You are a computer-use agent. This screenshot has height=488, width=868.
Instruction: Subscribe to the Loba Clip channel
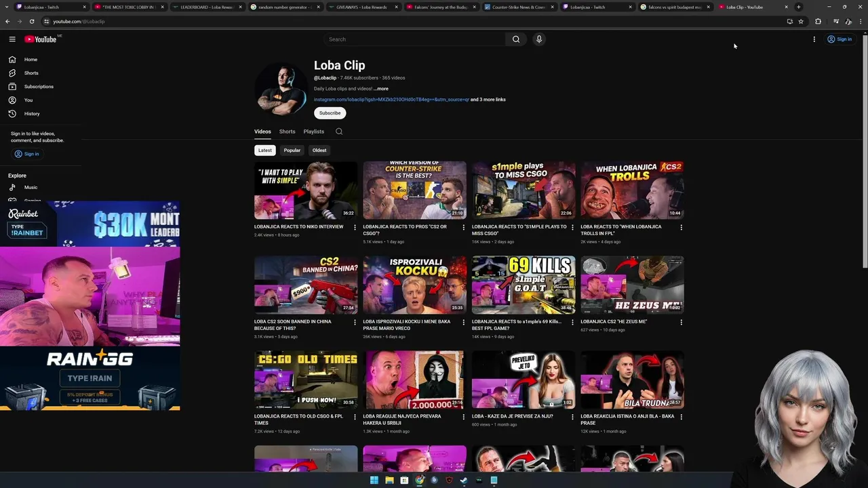coord(330,113)
